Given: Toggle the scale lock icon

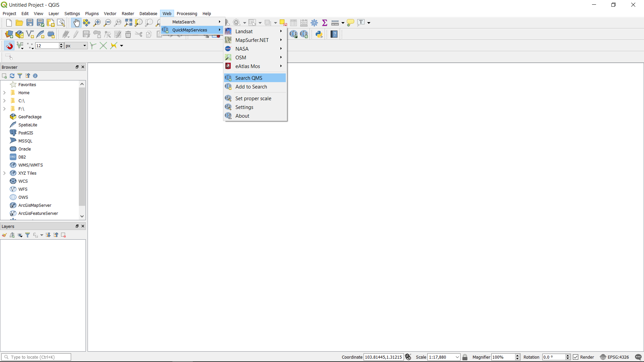Looking at the screenshot, I should tap(465, 357).
